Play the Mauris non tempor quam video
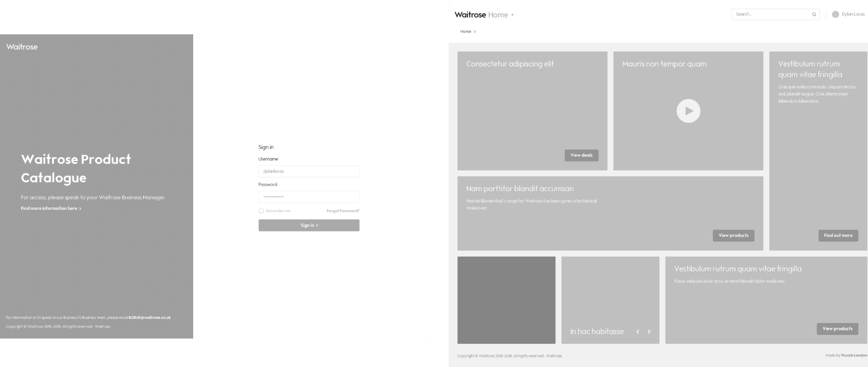The image size is (868, 367). tap(689, 111)
